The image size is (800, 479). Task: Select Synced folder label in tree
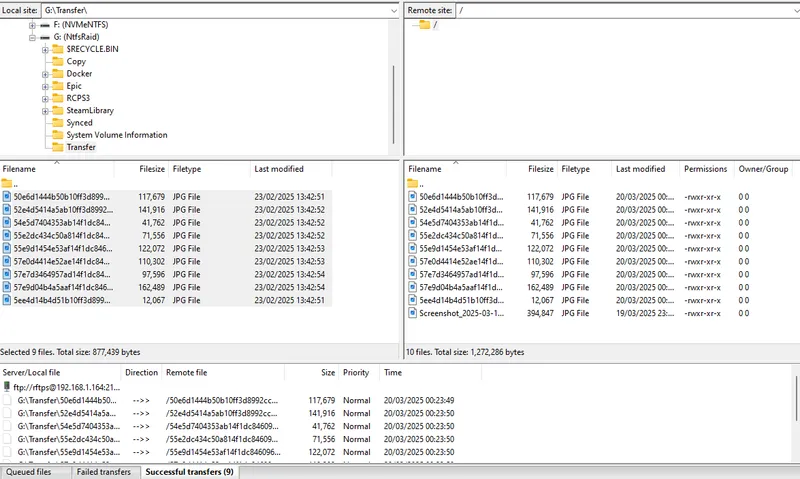[x=79, y=122]
